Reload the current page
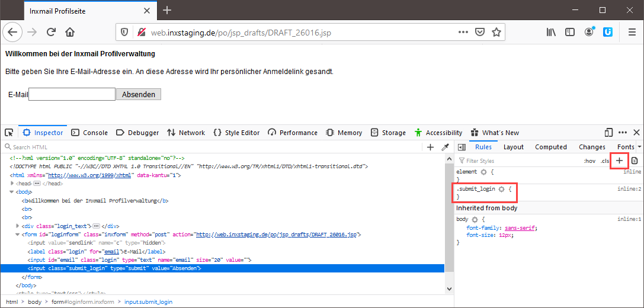The width and height of the screenshot is (644, 308). click(x=51, y=32)
